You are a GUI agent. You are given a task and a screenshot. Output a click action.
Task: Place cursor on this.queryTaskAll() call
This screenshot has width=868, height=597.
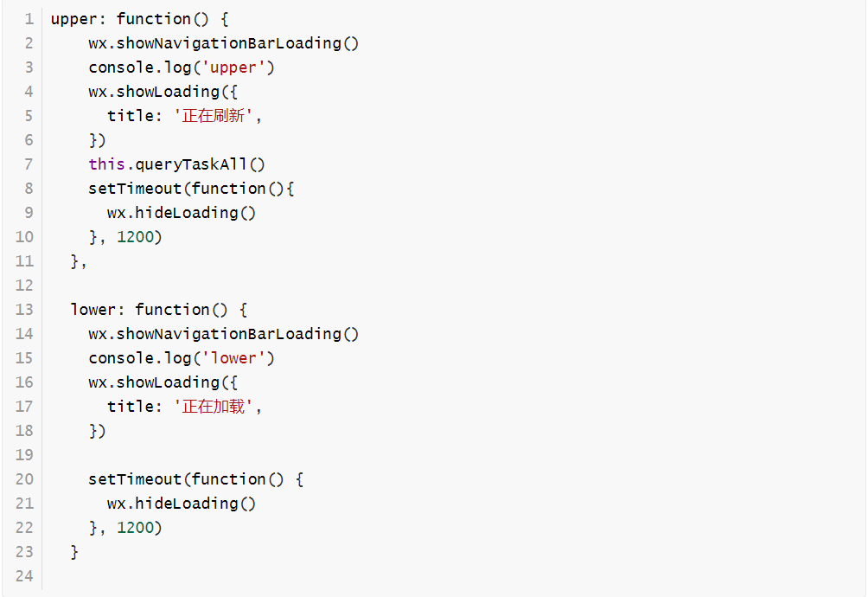(x=176, y=164)
